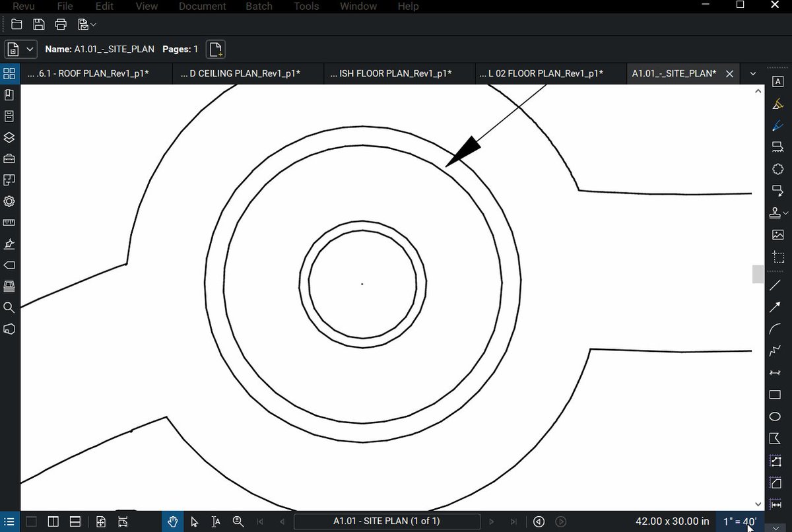Toggle the Select Text tool
The image size is (792, 532).
click(x=216, y=521)
